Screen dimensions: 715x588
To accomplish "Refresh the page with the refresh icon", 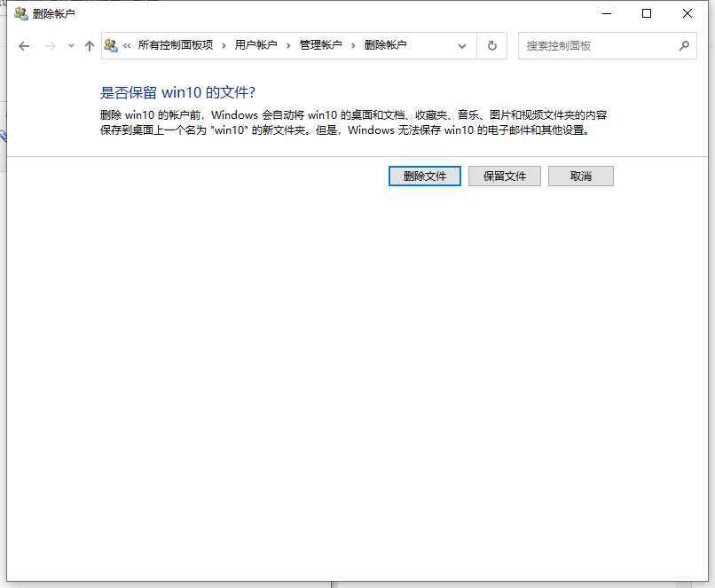I will pyautogui.click(x=491, y=45).
